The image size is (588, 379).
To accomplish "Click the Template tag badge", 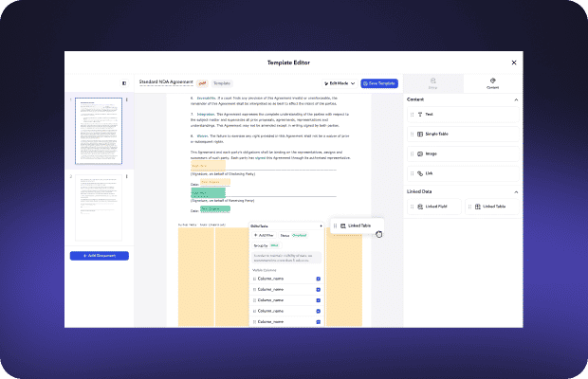I will (222, 83).
